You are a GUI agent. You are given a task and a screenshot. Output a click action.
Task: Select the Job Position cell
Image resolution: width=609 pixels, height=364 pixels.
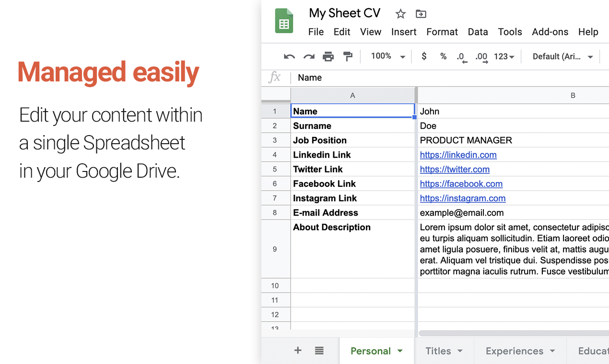click(352, 140)
